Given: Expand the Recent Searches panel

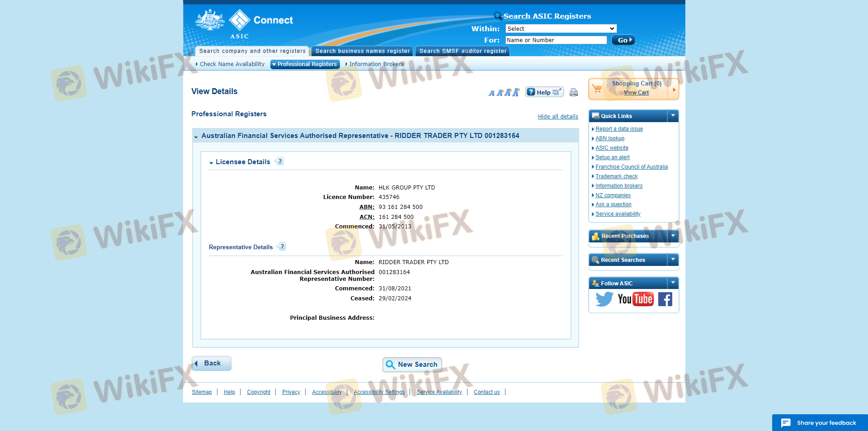Looking at the screenshot, I should (x=673, y=260).
